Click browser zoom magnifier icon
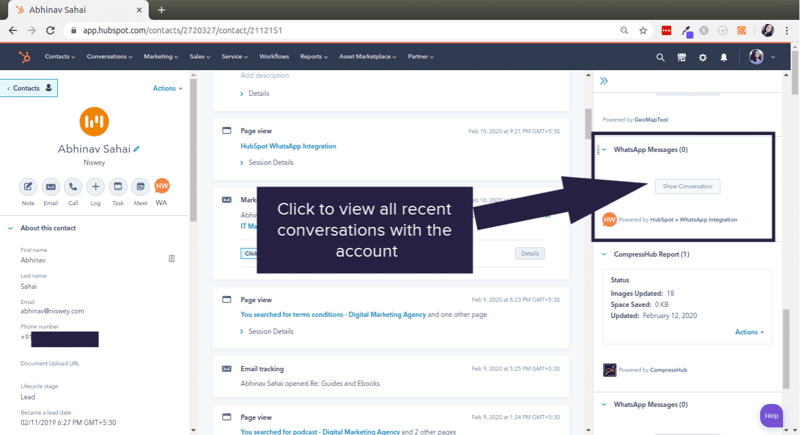Screen dimensions: 800x435 pyautogui.click(x=624, y=31)
